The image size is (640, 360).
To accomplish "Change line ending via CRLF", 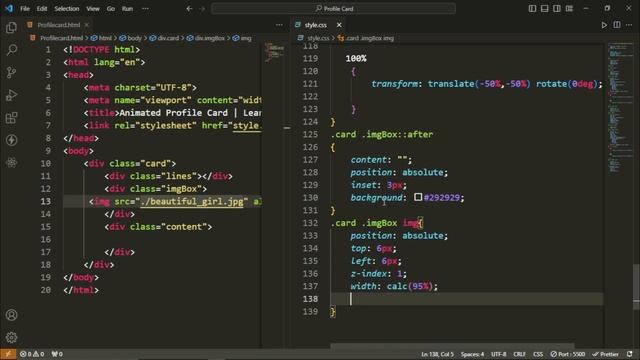I will pyautogui.click(x=519, y=354).
